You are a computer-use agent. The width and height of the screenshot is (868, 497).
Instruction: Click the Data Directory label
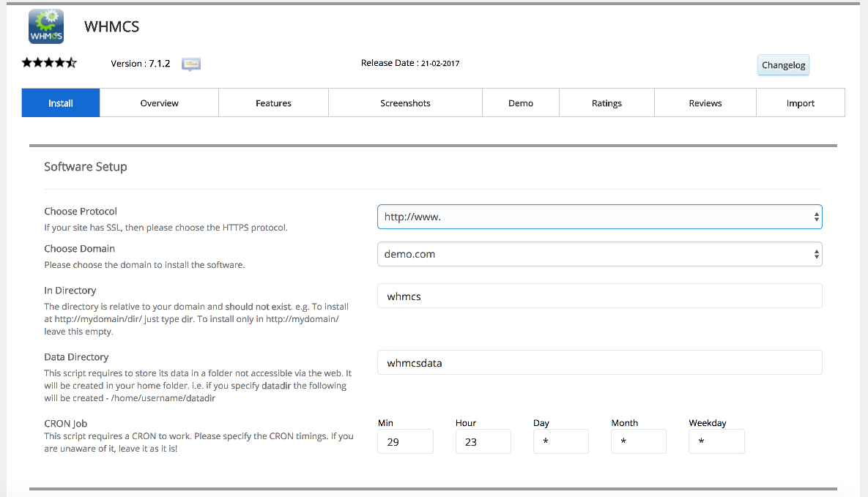76,357
